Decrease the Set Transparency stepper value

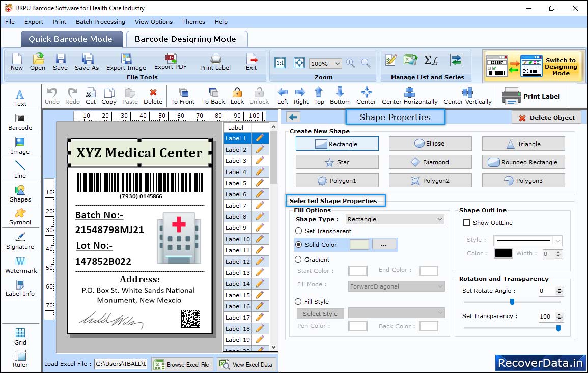[559, 319]
